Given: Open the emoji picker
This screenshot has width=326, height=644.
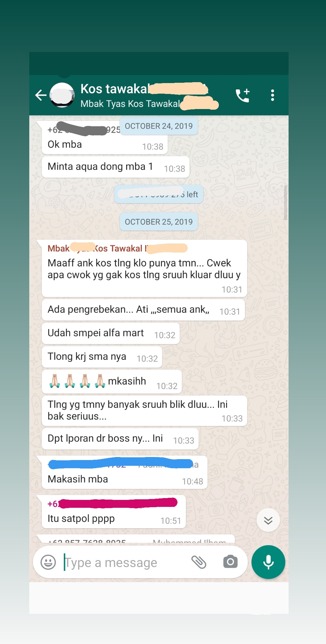Looking at the screenshot, I should click(48, 562).
